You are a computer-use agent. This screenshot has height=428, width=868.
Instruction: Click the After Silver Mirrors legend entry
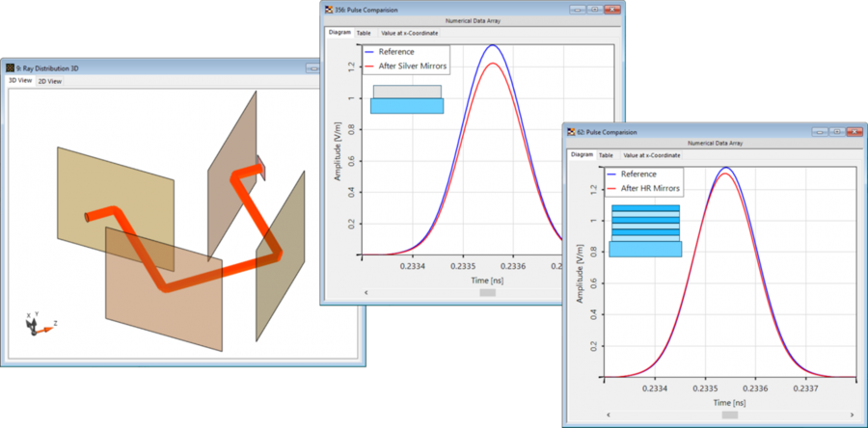coord(403,66)
